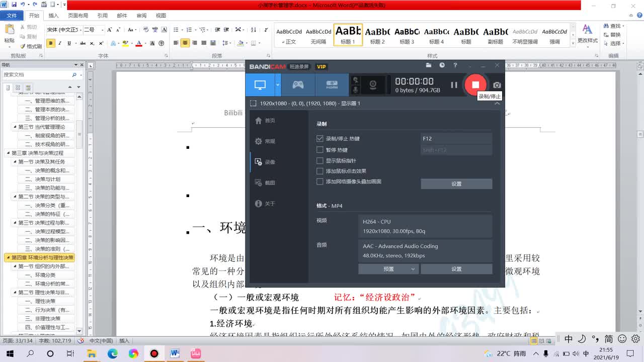
Task: Open Bandicam output folder icon
Action: click(429, 65)
